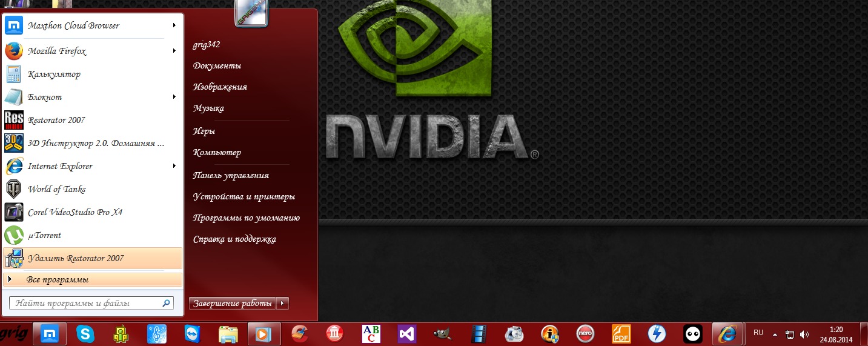The width and height of the screenshot is (868, 346).
Task: Show hidden system tray icons arrow
Action: [x=775, y=334]
